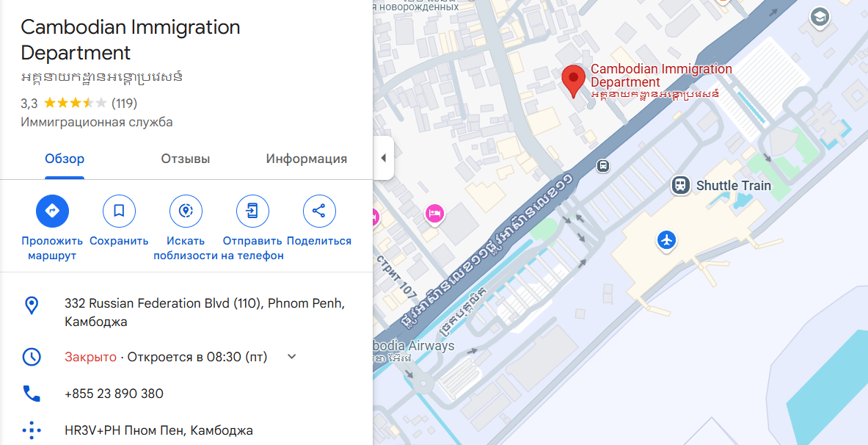Expand opening hours chevron

click(292, 356)
